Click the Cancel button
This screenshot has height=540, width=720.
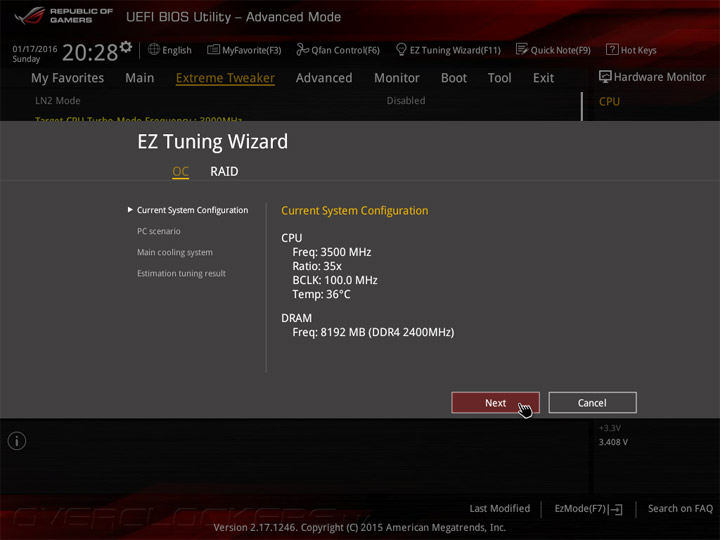click(x=592, y=403)
